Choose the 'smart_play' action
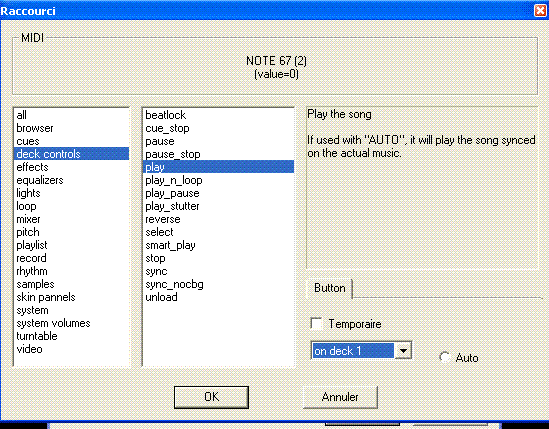 tap(218, 245)
